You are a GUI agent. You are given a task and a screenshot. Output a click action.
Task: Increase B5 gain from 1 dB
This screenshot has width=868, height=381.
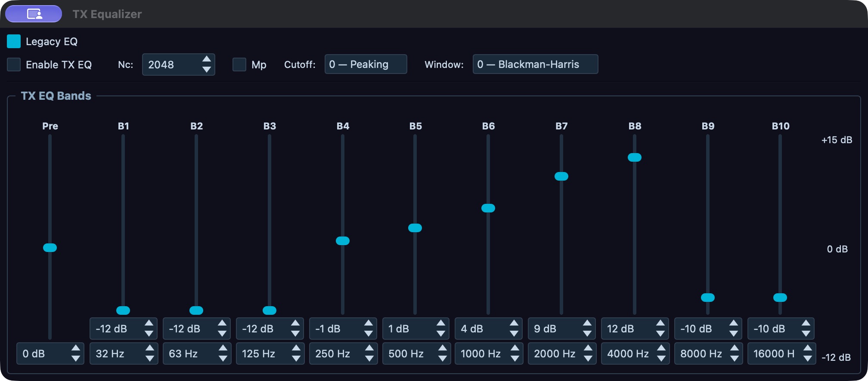point(441,323)
